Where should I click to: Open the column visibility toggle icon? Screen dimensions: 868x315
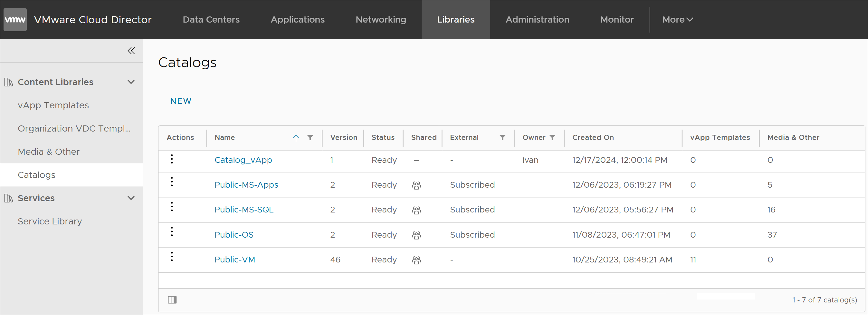172,300
